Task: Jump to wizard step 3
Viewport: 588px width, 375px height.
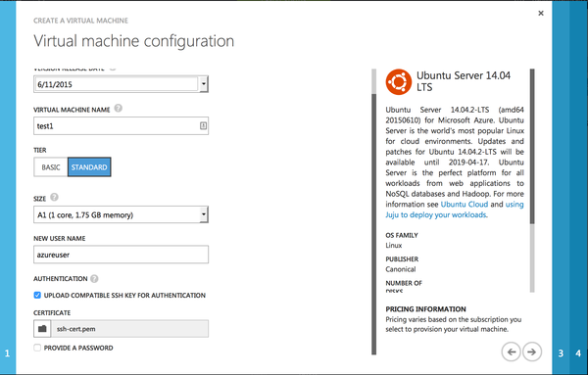Action: pos(561,352)
